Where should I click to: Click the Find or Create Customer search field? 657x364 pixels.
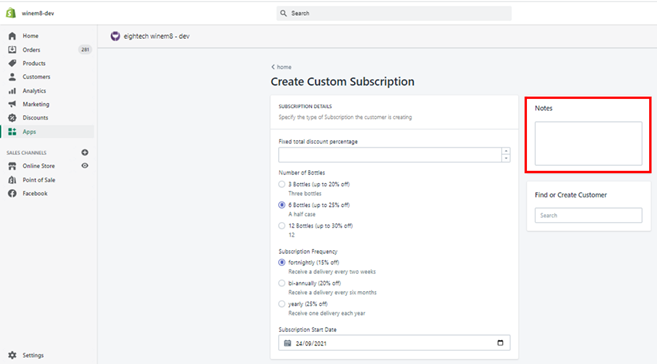588,215
